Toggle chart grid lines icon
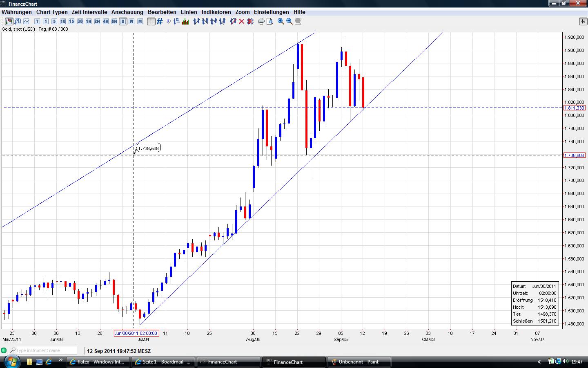Viewport: 588px width, 368px height. click(x=160, y=21)
